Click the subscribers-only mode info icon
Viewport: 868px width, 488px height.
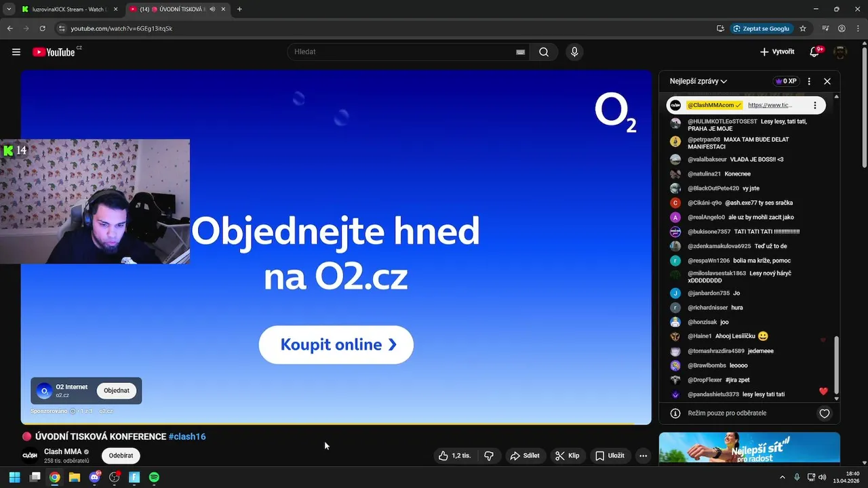675,413
